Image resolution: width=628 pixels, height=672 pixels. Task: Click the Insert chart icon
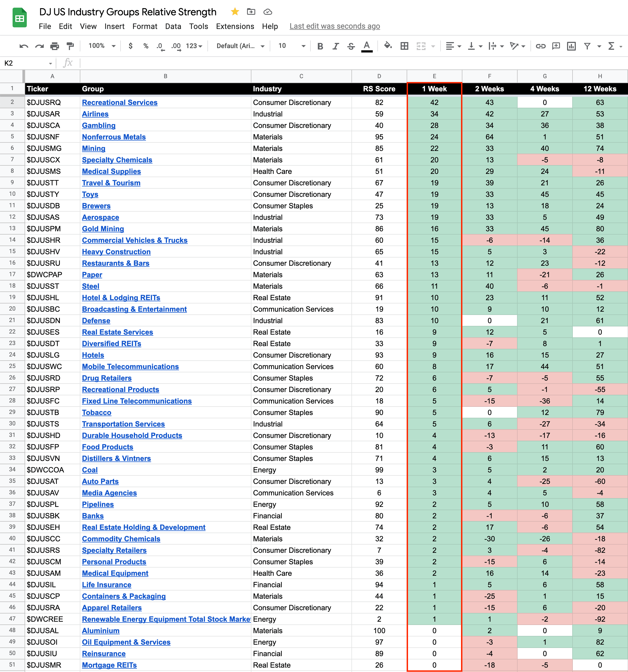point(571,46)
